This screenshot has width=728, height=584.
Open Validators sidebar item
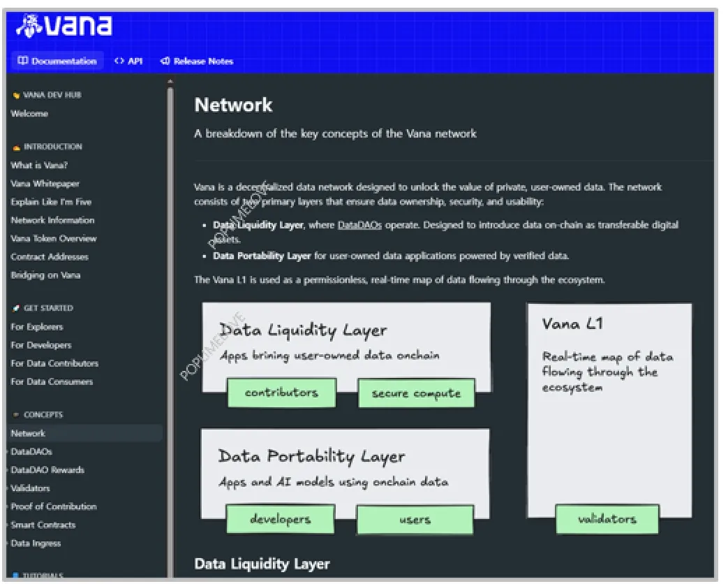pos(30,488)
